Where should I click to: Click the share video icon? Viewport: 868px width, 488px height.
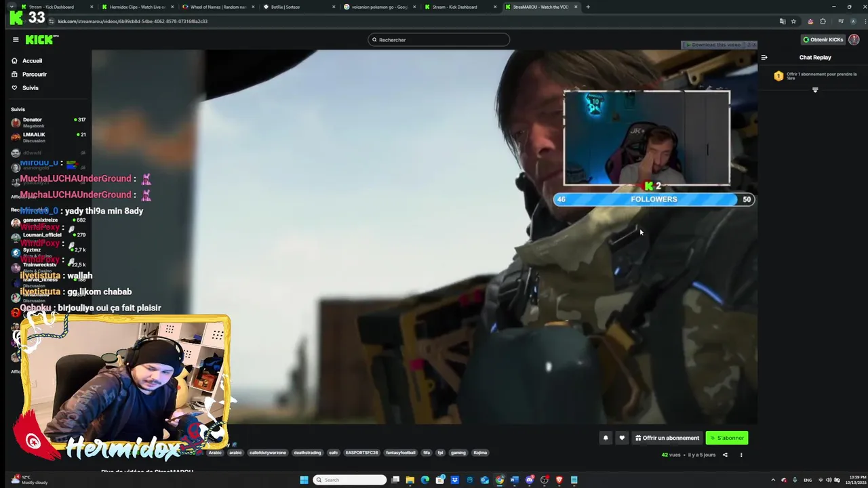point(725,455)
